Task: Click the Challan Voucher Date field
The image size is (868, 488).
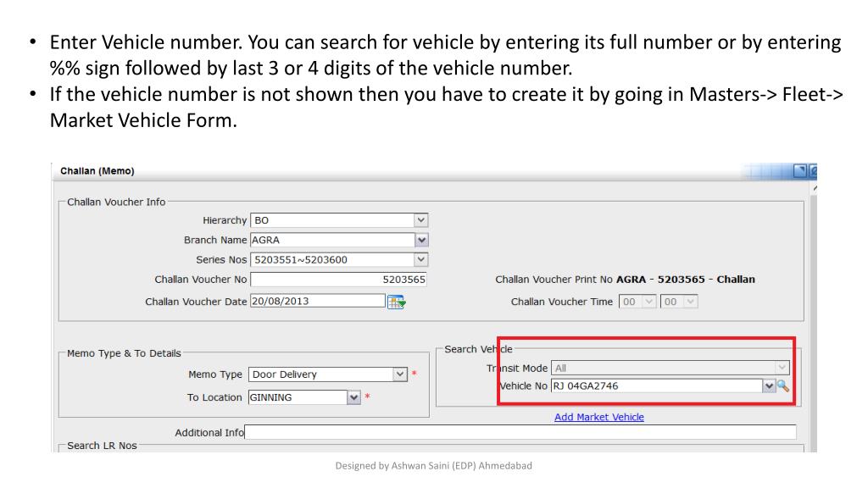Action: (318, 301)
